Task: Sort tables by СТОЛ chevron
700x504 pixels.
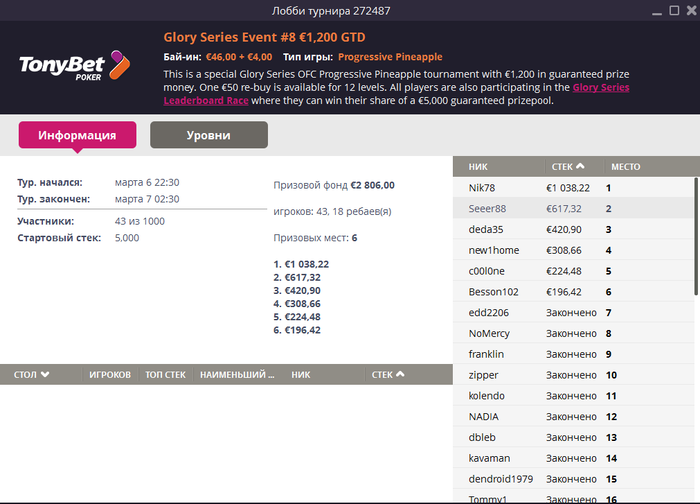Action: coord(45,375)
